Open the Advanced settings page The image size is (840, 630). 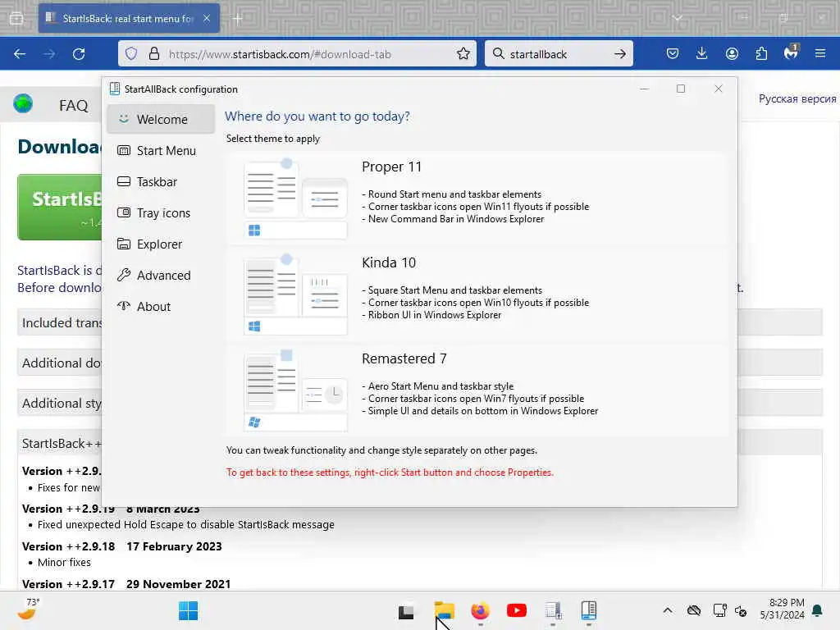coord(161,275)
